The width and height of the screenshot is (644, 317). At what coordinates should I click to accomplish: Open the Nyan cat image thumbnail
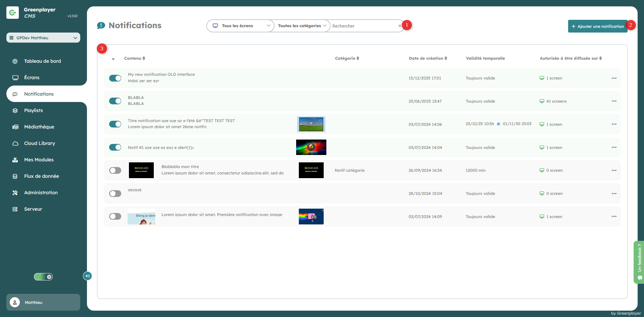tap(311, 216)
